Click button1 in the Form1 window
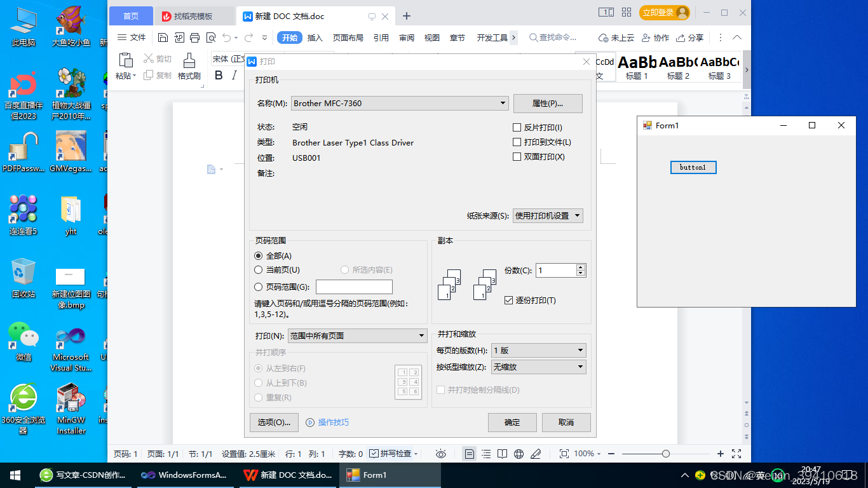The width and height of the screenshot is (868, 488). click(693, 167)
